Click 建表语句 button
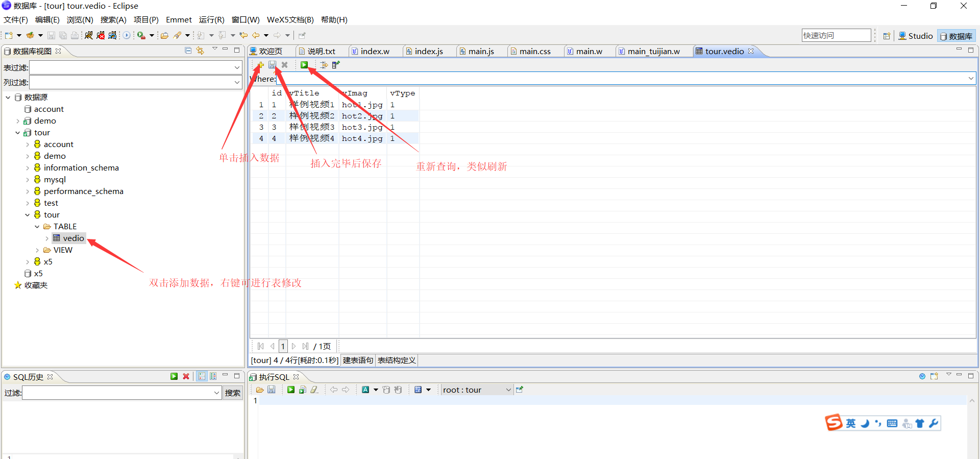The height and width of the screenshot is (459, 980). [358, 360]
